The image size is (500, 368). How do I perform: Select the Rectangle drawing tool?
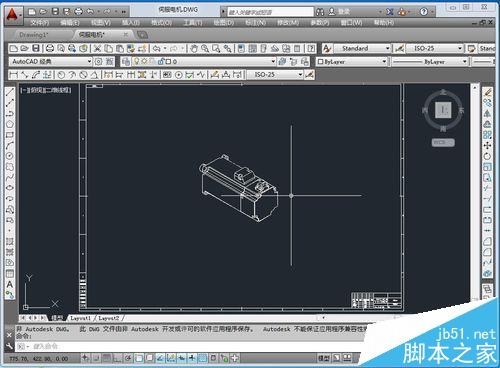point(10,135)
